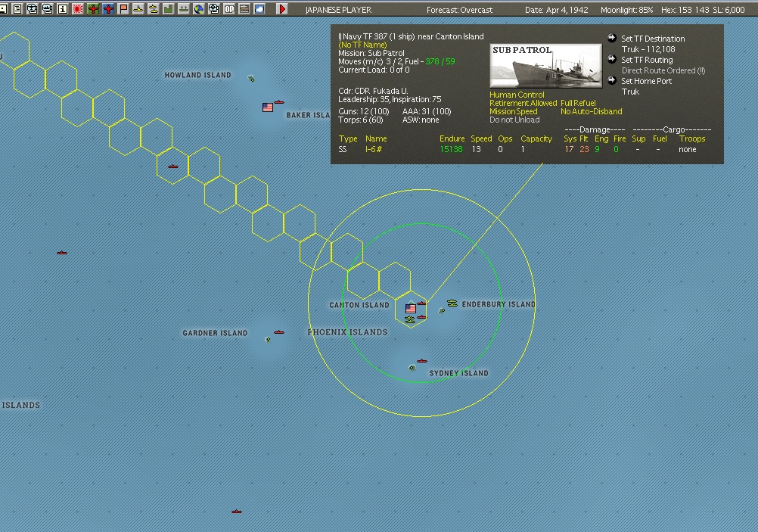
Task: Click red submarine near Gardner Island
Action: click(x=279, y=332)
